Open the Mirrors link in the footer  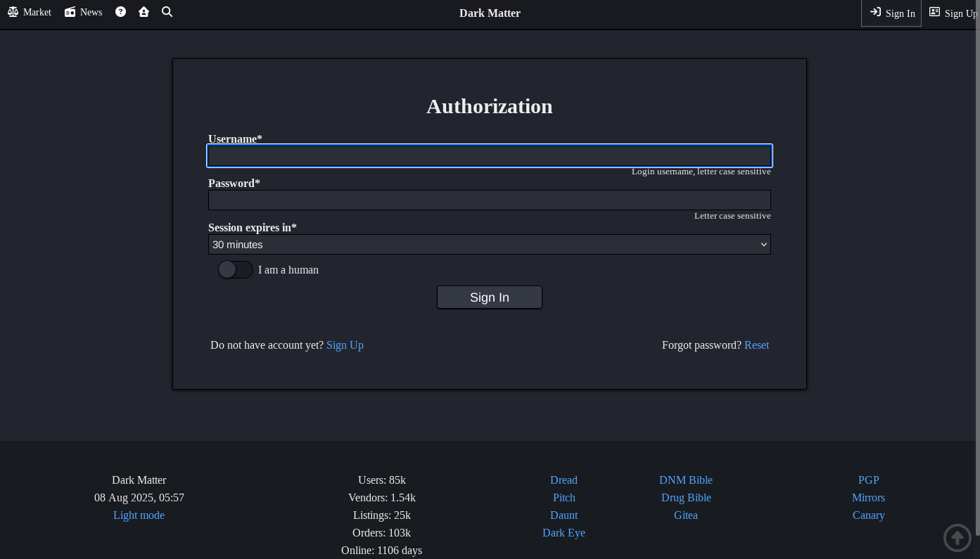[868, 497]
